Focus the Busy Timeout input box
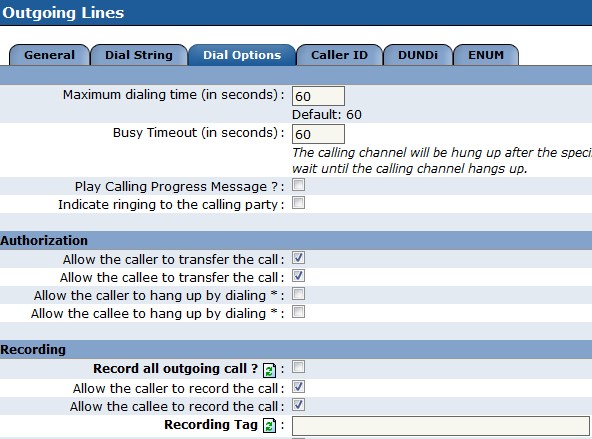 tap(318, 134)
